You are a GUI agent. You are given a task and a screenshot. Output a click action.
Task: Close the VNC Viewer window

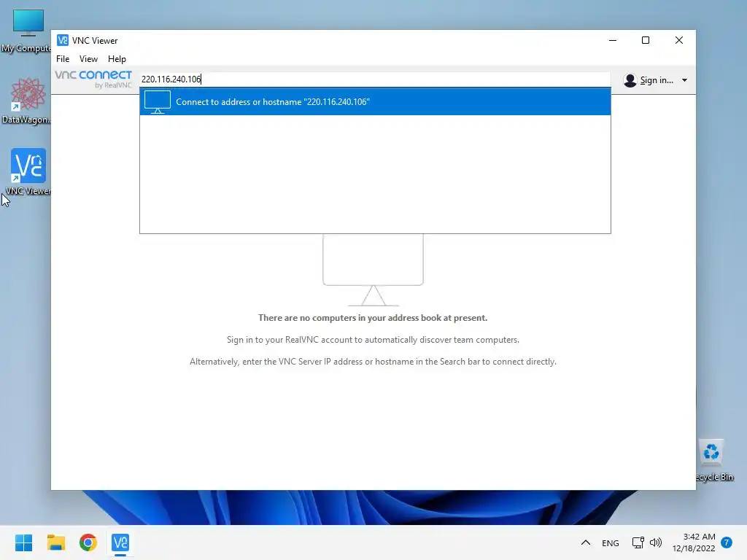[679, 41]
